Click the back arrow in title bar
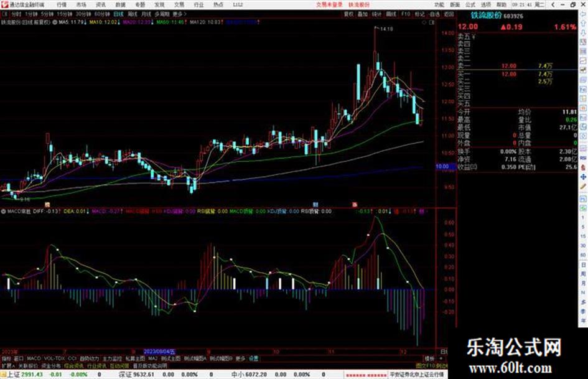Screen dimensions: 588x379 click(x=553, y=4)
